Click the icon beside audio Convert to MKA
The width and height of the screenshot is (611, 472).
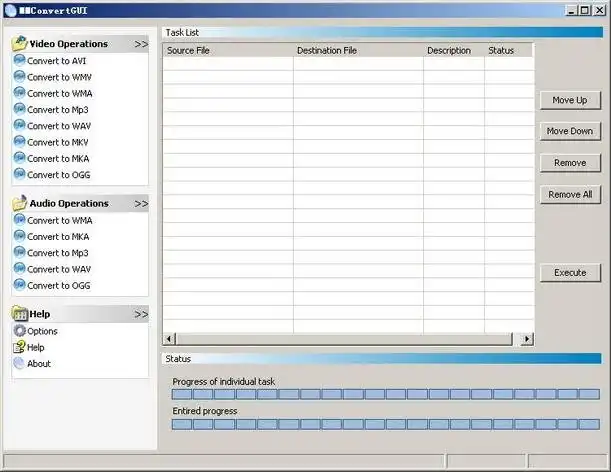pyautogui.click(x=19, y=236)
